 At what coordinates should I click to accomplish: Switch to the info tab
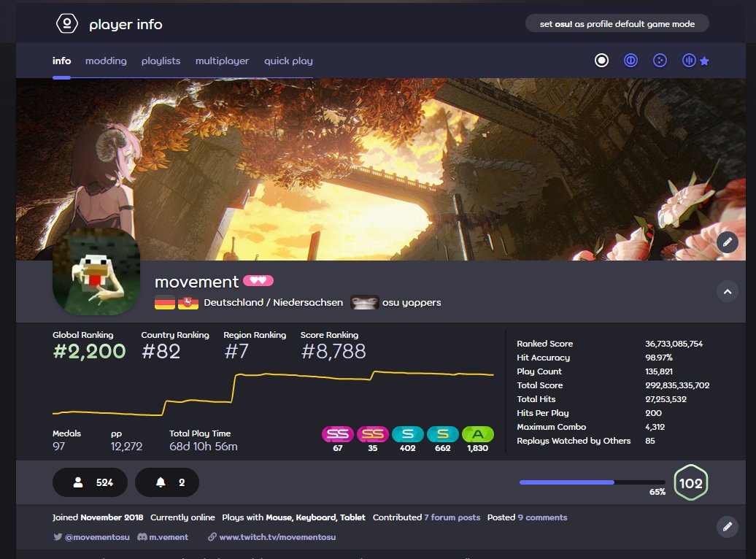[62, 61]
